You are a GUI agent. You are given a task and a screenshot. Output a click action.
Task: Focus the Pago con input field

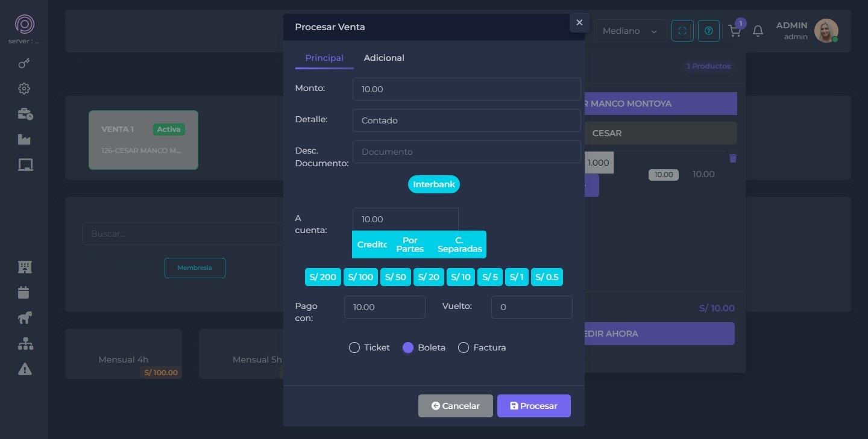click(x=385, y=307)
